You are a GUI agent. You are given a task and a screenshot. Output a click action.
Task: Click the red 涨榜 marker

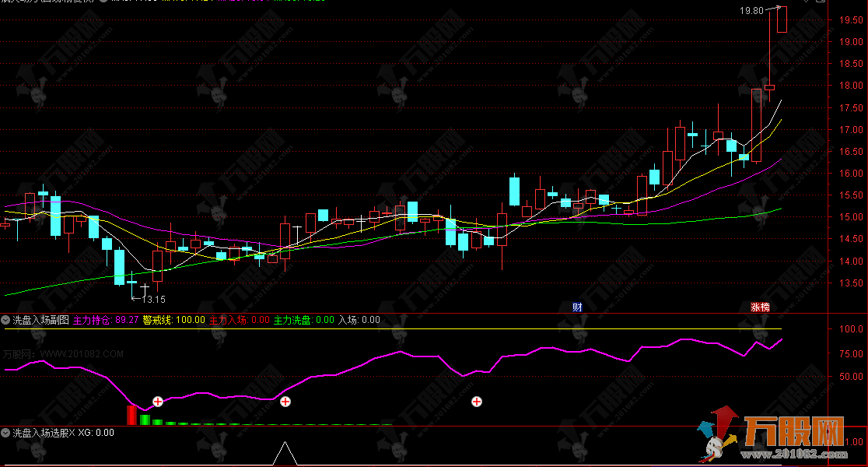[x=759, y=307]
